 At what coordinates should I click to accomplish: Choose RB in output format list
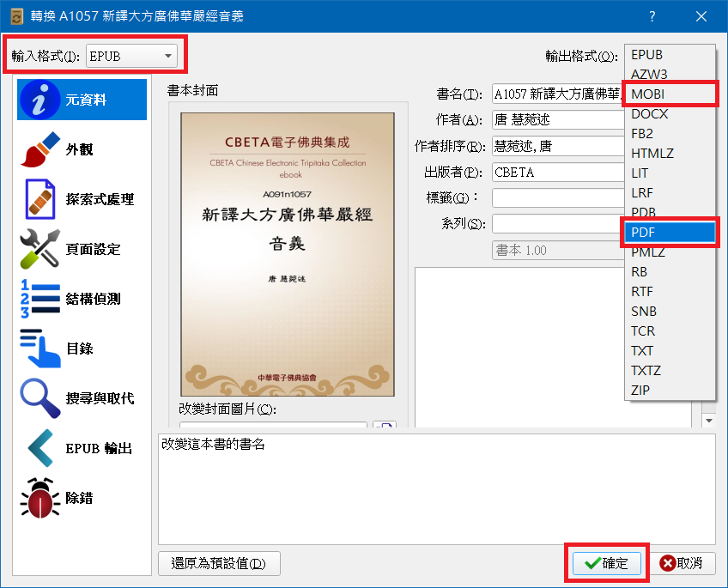click(x=670, y=271)
